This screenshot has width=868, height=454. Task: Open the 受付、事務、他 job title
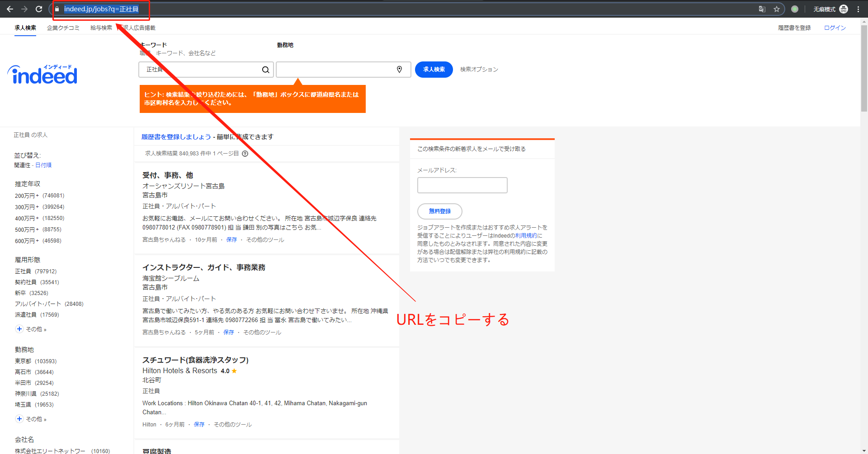point(168,175)
